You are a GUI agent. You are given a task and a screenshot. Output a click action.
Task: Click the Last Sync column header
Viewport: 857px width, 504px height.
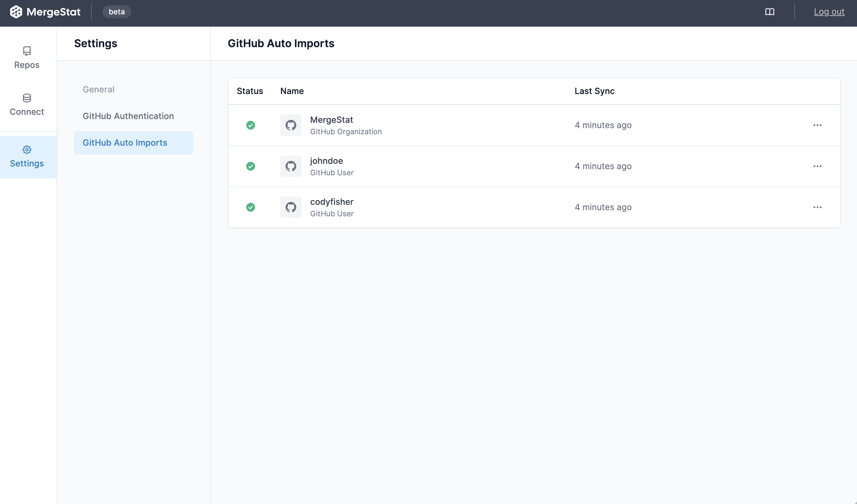[x=594, y=91]
